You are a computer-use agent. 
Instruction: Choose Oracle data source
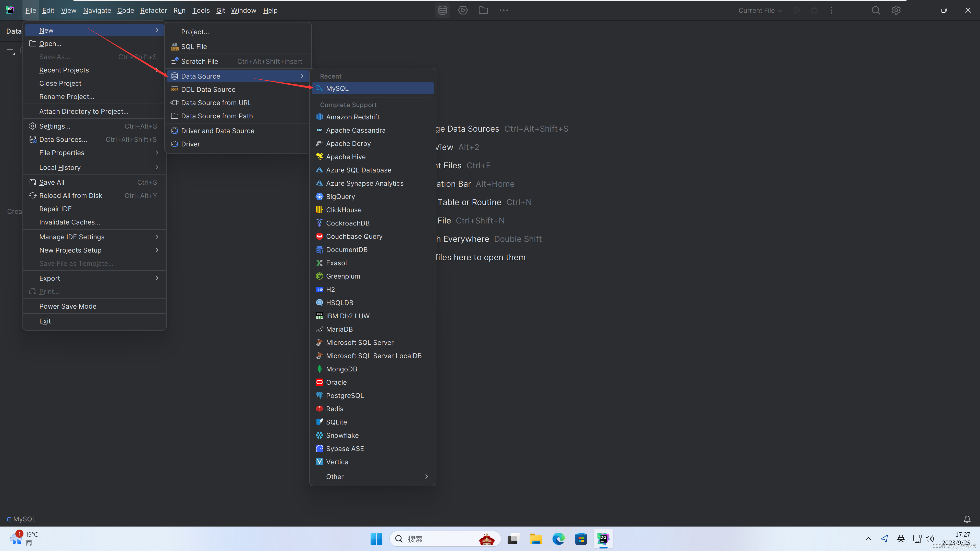pyautogui.click(x=372, y=382)
